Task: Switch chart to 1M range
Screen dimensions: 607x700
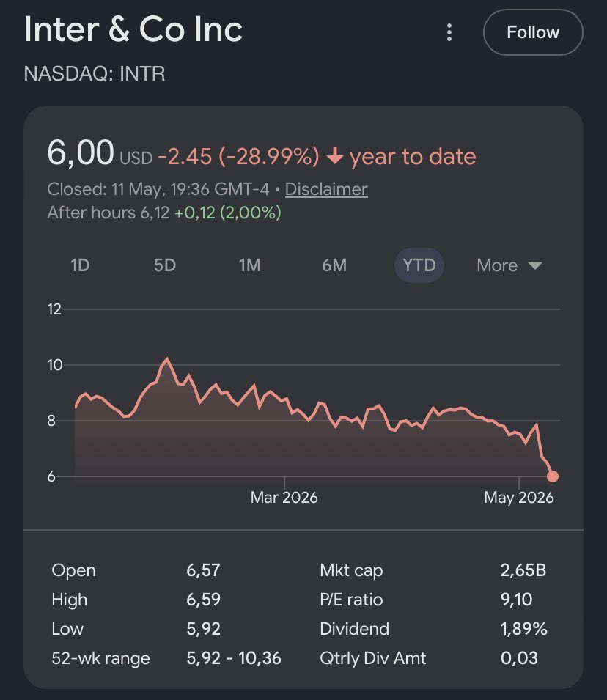Action: pyautogui.click(x=249, y=265)
